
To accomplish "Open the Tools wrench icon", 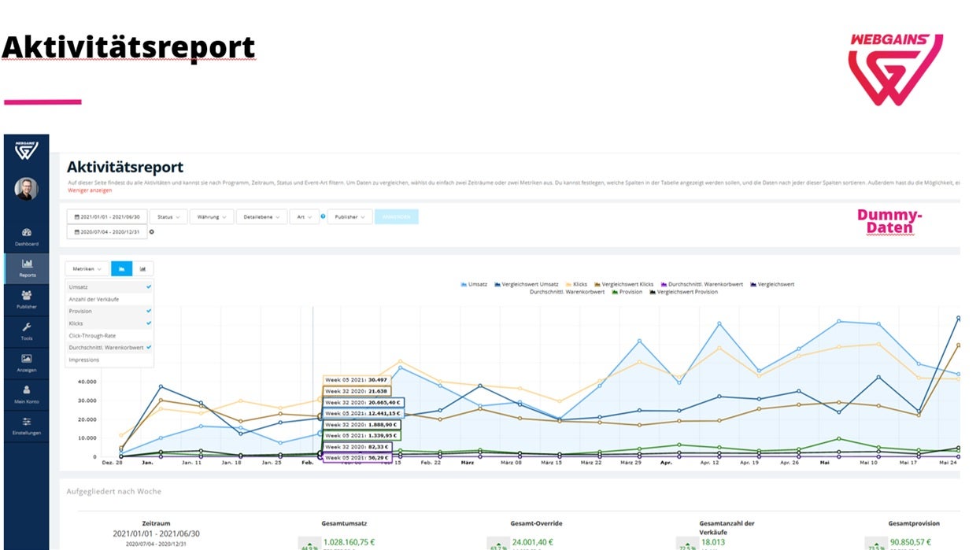I will point(26,330).
